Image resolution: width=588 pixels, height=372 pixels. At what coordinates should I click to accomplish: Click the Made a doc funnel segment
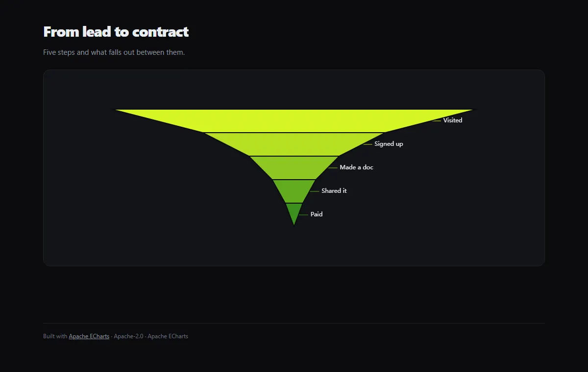point(294,167)
